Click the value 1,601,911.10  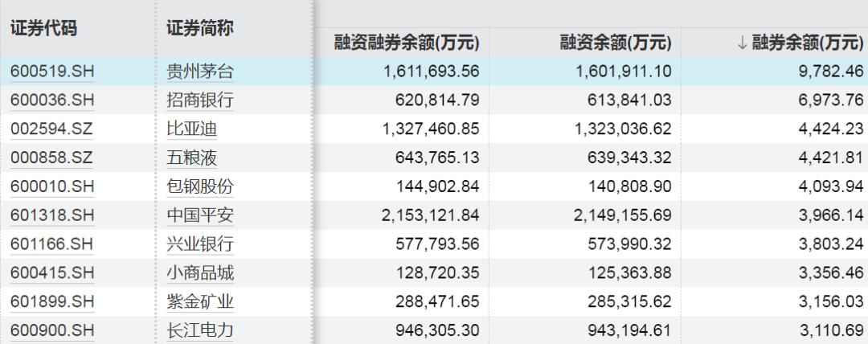point(623,72)
